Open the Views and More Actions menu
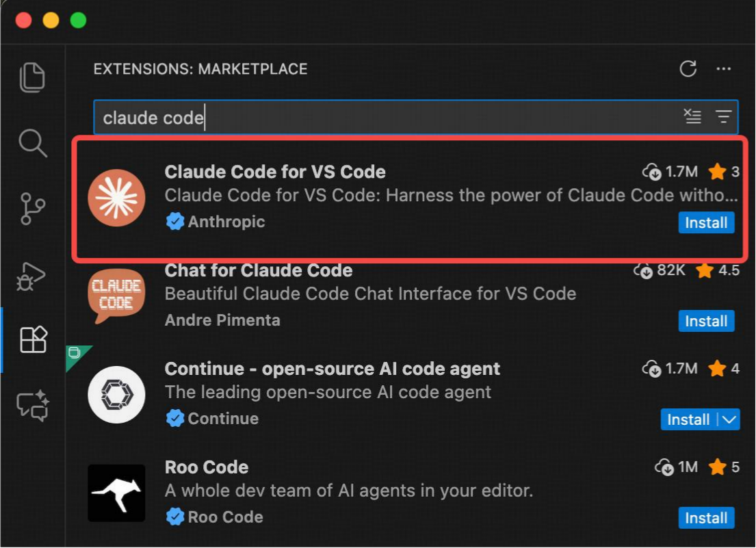Screen dimensions: 756x548 (x=723, y=69)
